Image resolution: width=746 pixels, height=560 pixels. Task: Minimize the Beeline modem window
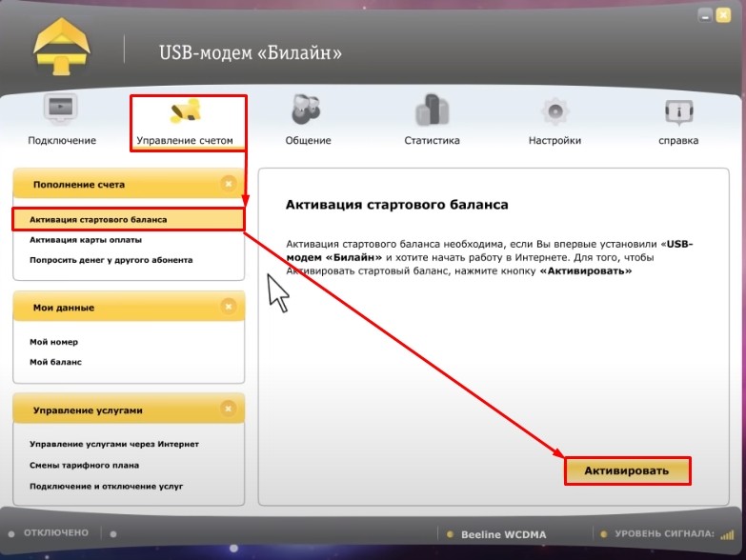point(705,15)
